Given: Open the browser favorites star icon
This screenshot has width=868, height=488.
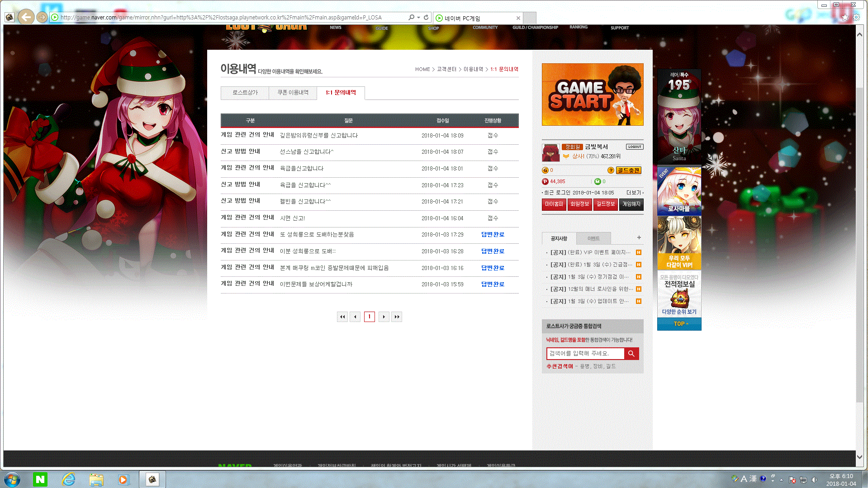Looking at the screenshot, I should click(x=844, y=17).
